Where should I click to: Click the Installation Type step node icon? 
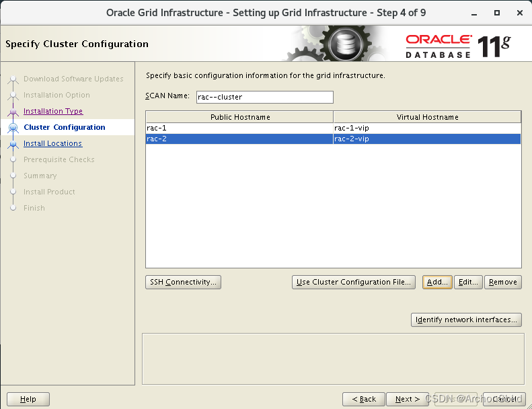click(x=13, y=111)
